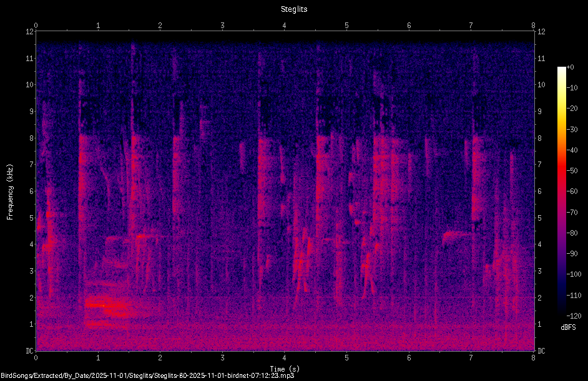Image resolution: width=588 pixels, height=381 pixels.
Task: Click the whistle trace at 4.3 kHz near 7 seconds
Action: point(458,236)
